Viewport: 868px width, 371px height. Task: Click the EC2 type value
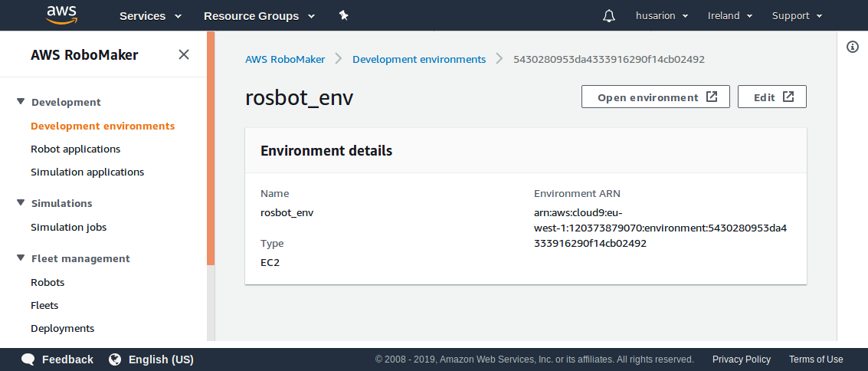(270, 262)
